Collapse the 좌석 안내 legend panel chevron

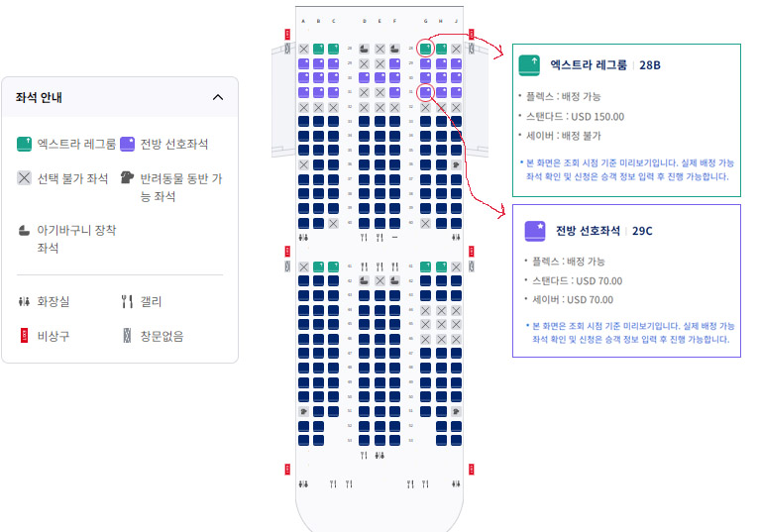click(x=218, y=97)
